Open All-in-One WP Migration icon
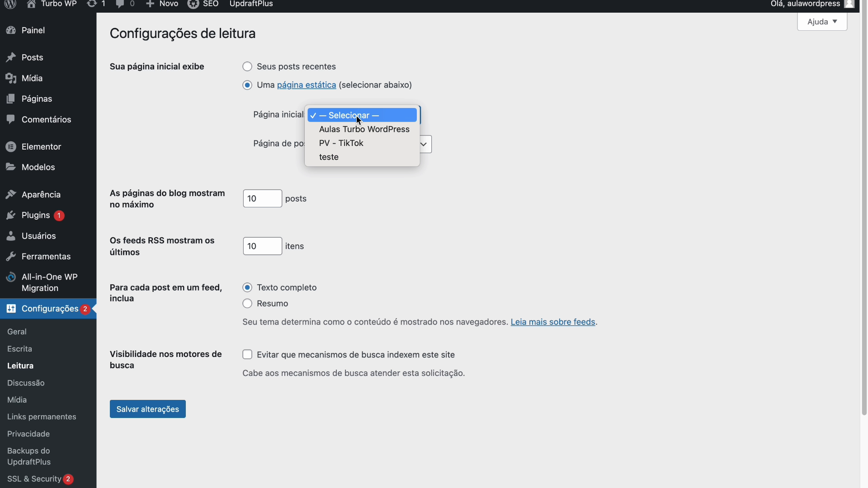Image resolution: width=868 pixels, height=488 pixels. coord(11,277)
